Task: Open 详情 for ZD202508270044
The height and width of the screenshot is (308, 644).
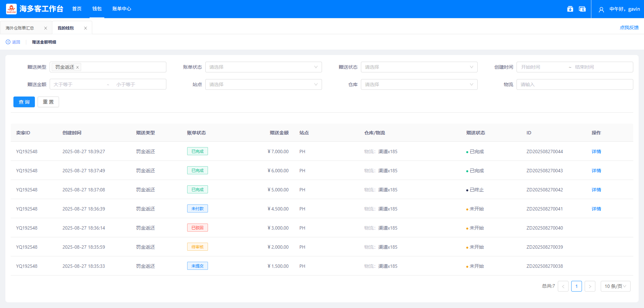Action: 596,151
